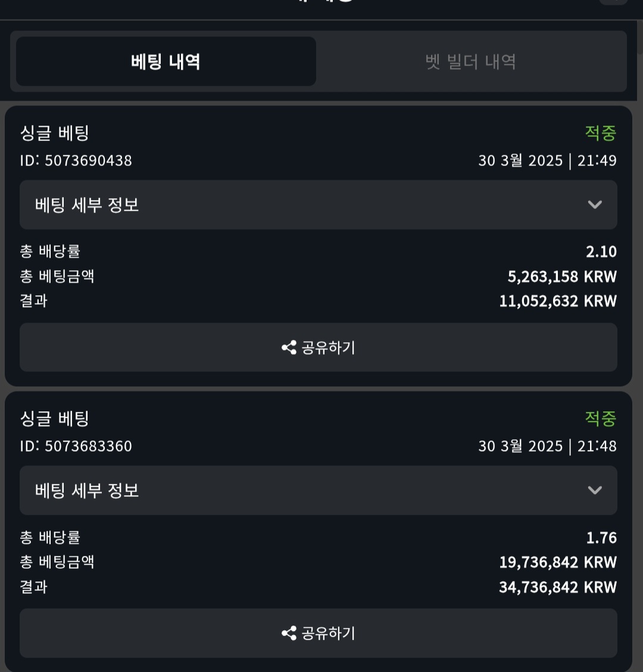Viewport: 643px width, 672px height.
Task: Click 싱글 베팅 title of the 21:48 bet
Action: [55, 418]
